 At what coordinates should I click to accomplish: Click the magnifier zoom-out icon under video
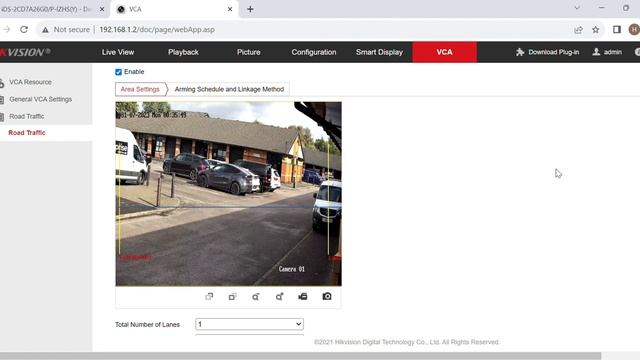click(256, 297)
